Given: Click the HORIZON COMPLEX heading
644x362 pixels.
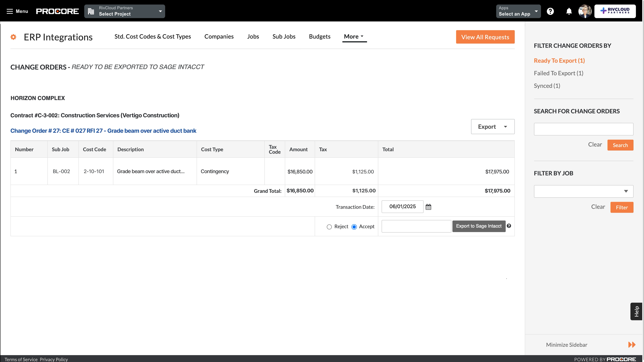Looking at the screenshot, I should [x=38, y=98].
